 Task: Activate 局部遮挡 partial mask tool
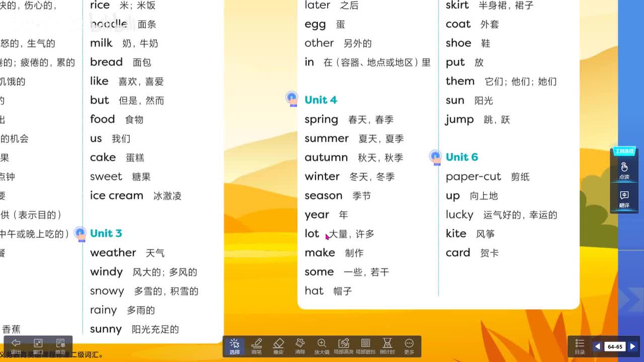pyautogui.click(x=366, y=346)
